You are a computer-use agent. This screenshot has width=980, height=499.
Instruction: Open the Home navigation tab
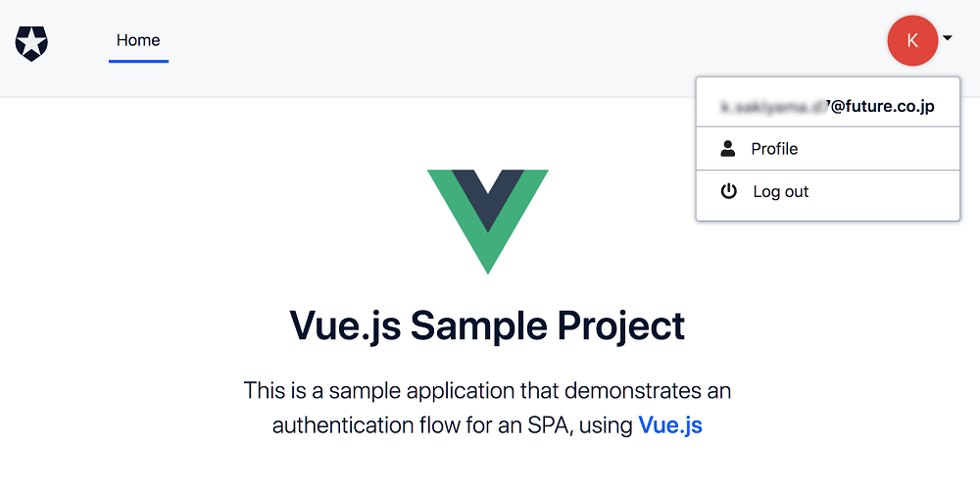pyautogui.click(x=138, y=40)
